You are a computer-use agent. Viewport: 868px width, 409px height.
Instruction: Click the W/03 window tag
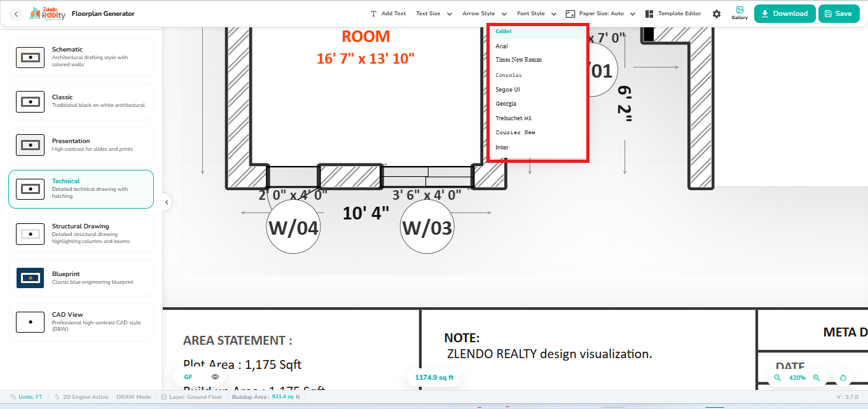coord(427,228)
